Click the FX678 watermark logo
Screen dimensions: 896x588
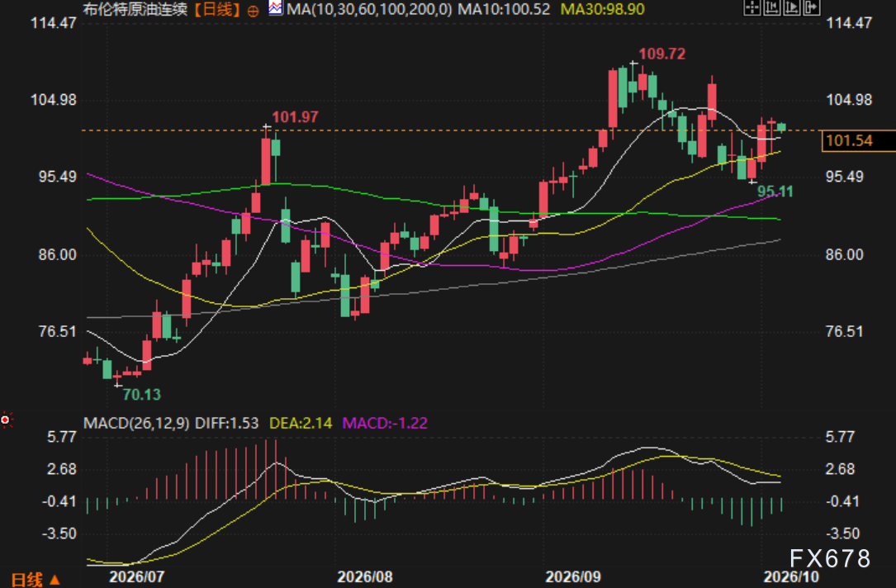point(830,558)
